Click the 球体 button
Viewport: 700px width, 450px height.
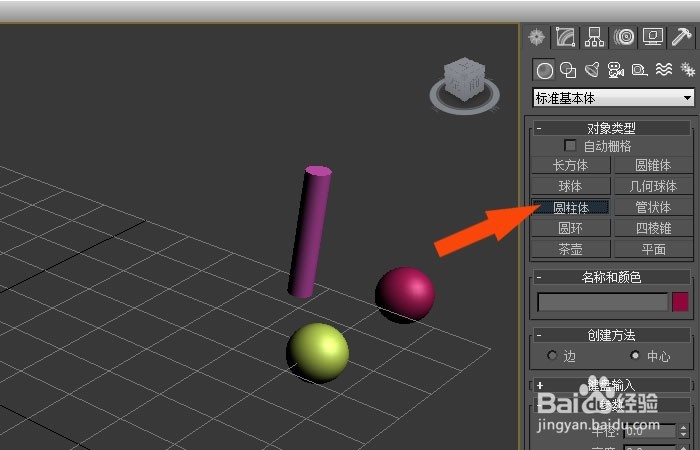point(571,186)
